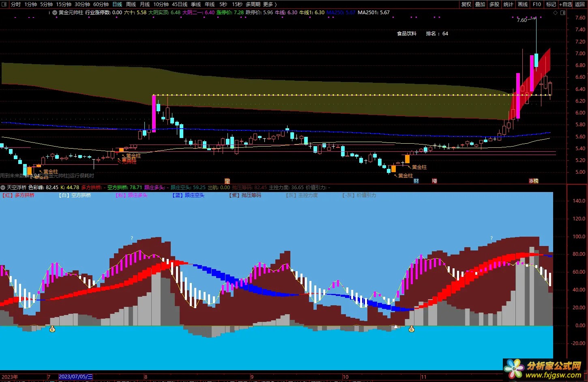Click the 色彩峰: 82.45 value
588x382 pixels.
coord(43,188)
